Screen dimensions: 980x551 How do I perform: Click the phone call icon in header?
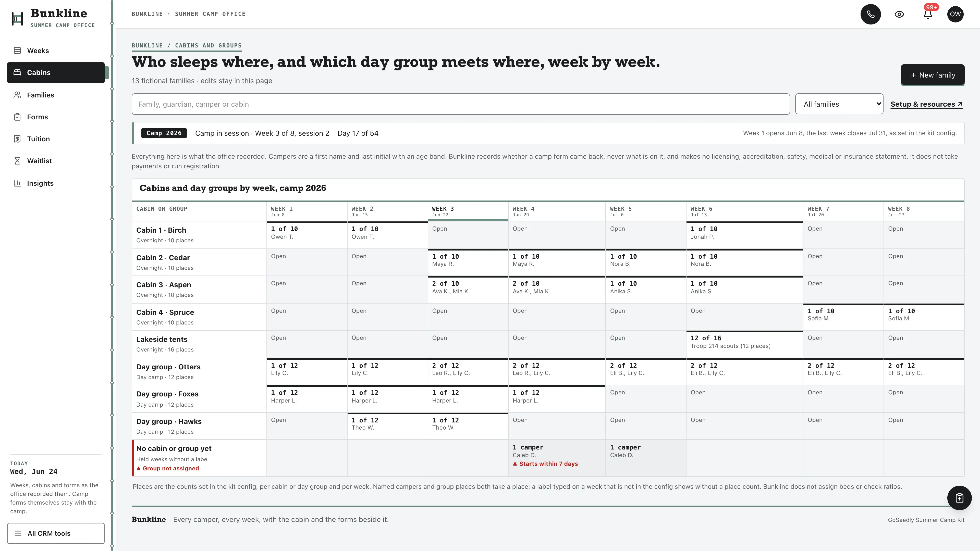click(871, 14)
